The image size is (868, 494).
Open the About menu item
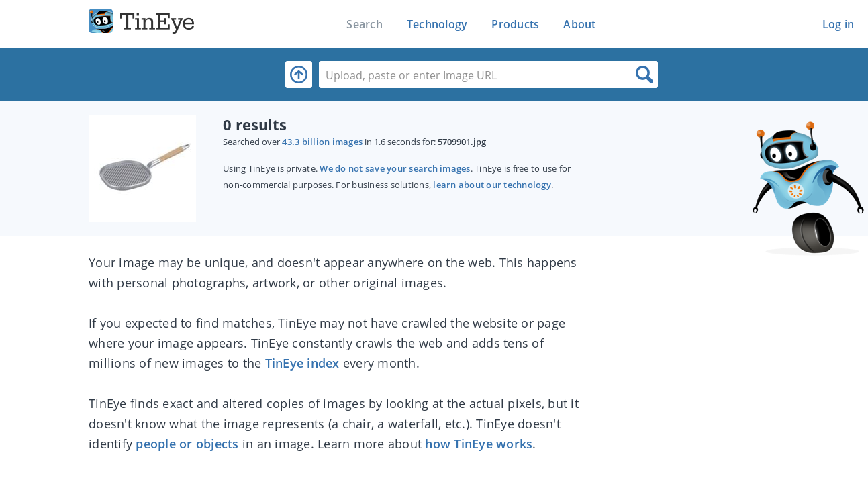[579, 24]
